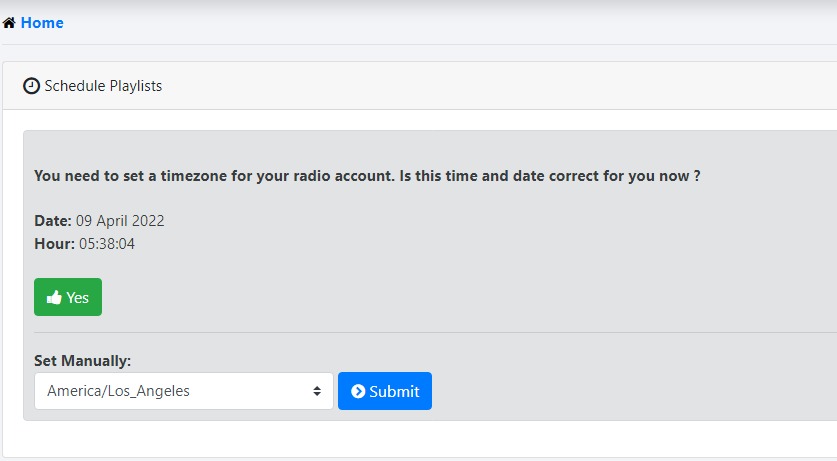Click empty area of the gray timezone panel

[x=600, y=260]
